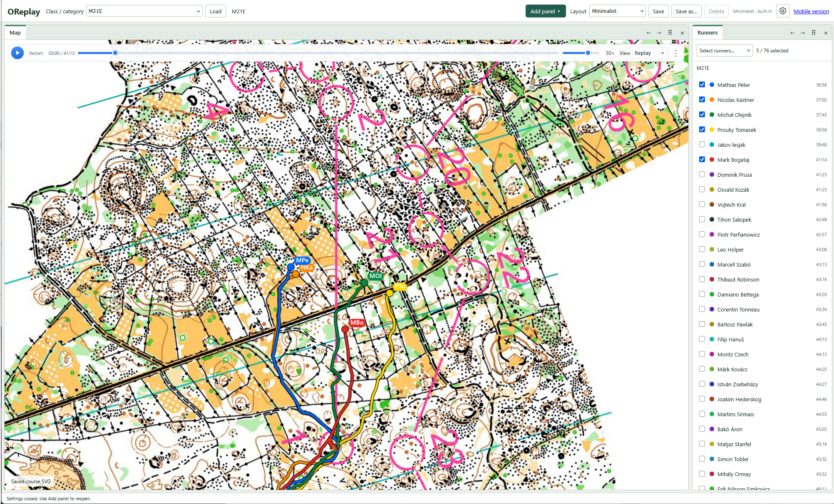The width and height of the screenshot is (834, 504).
Task: Click the Load button
Action: (216, 11)
